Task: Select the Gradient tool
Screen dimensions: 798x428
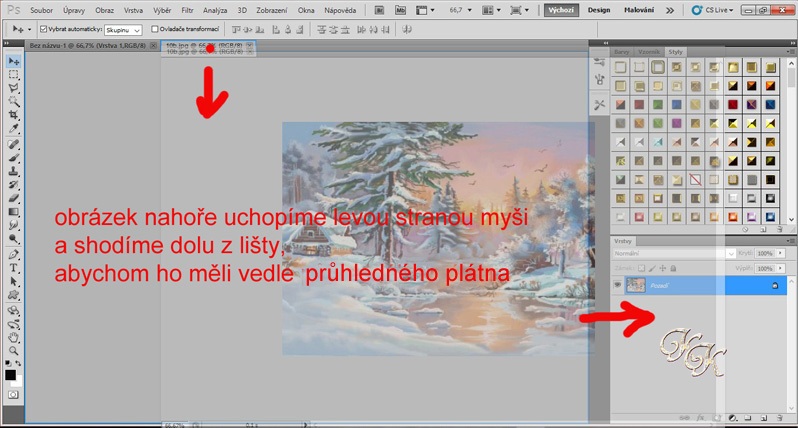Action: (13, 212)
